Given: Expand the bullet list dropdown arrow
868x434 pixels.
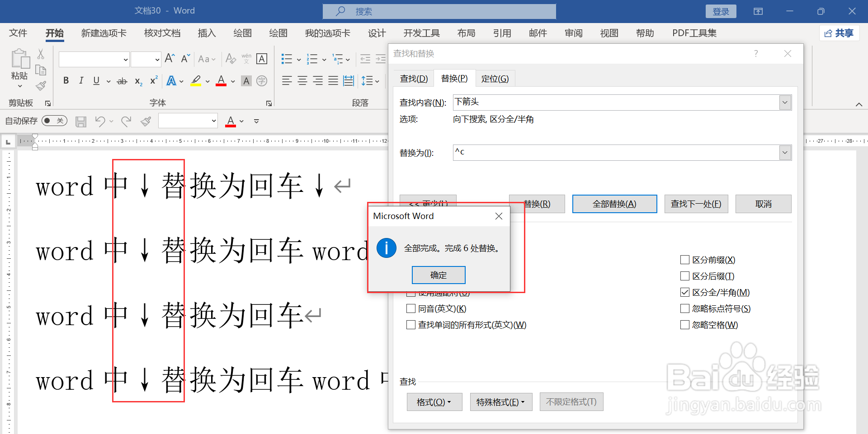Looking at the screenshot, I should (x=299, y=59).
